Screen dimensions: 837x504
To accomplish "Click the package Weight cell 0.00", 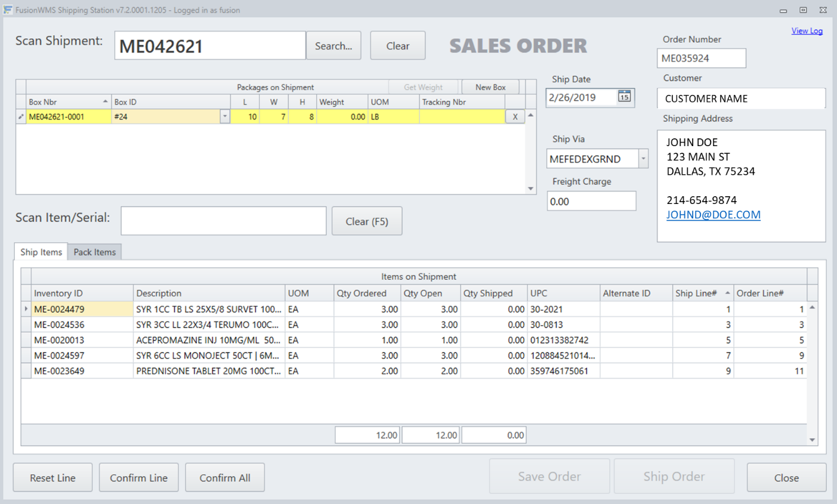I will 342,117.
